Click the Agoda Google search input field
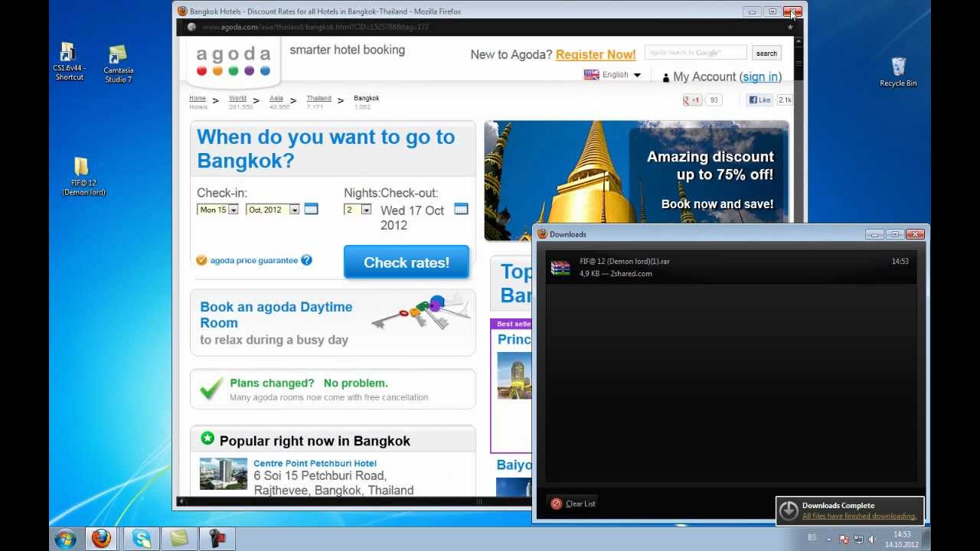 pos(695,53)
